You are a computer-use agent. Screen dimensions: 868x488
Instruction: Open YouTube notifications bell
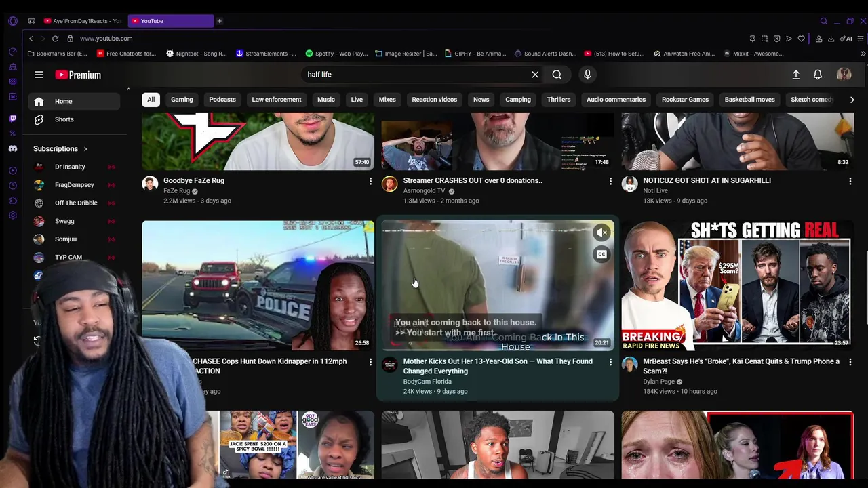pos(818,75)
